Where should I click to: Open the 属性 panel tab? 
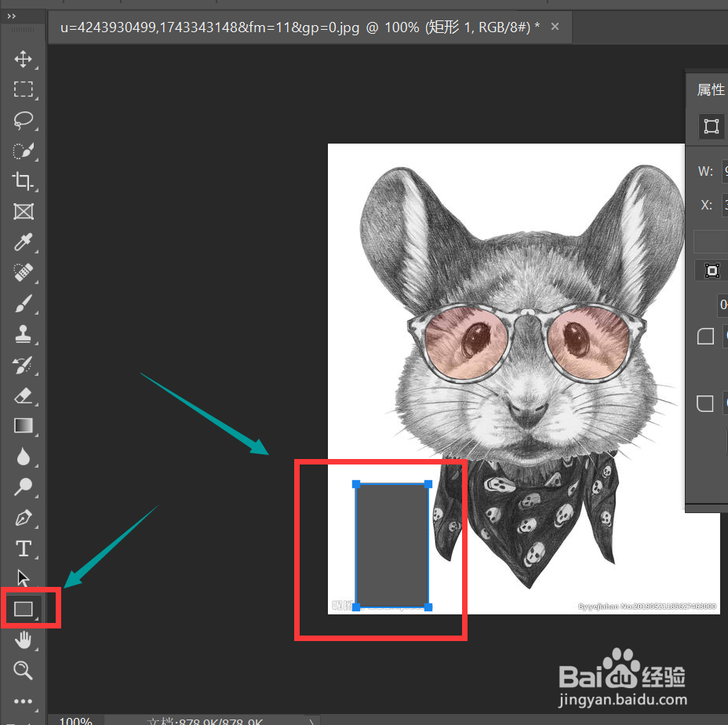click(711, 89)
